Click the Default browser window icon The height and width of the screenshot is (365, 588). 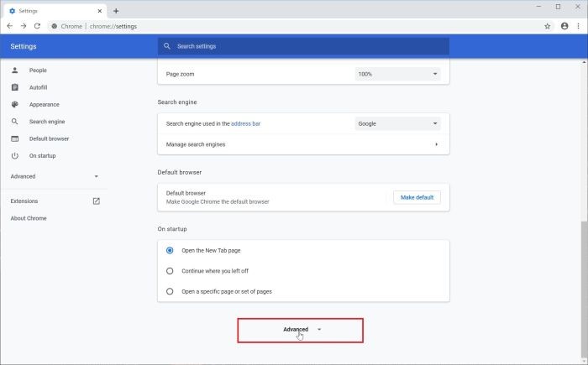14,138
